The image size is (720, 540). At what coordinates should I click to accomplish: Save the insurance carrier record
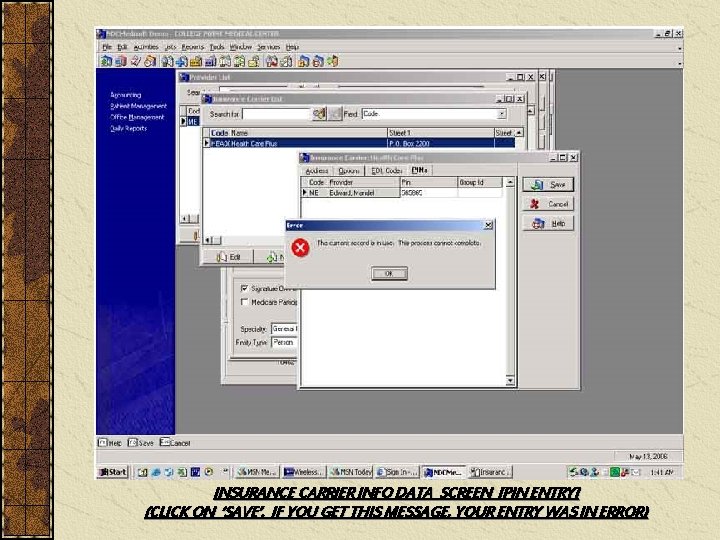pyautogui.click(x=548, y=185)
